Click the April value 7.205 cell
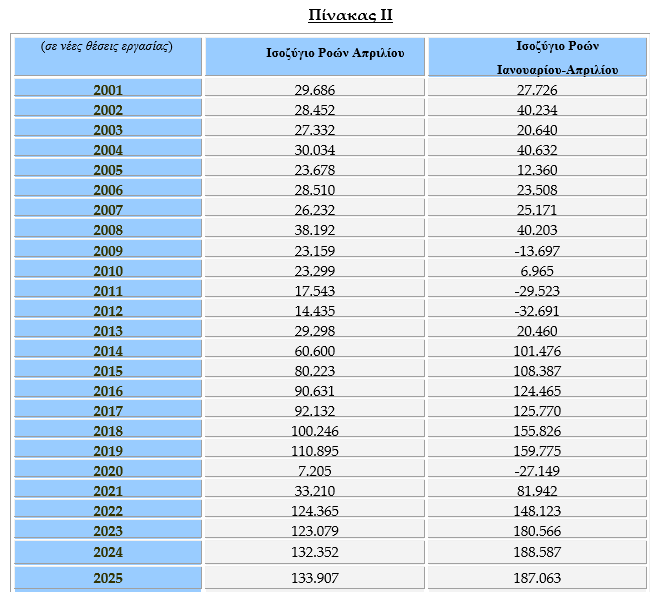This screenshot has width=657, height=592. (315, 471)
